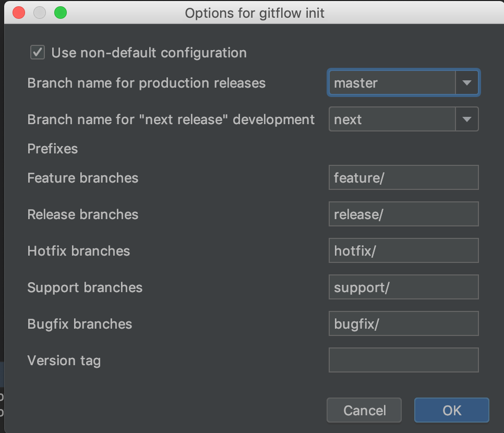This screenshot has width=504, height=433.
Task: Click the Prefixes section label
Action: pos(53,149)
